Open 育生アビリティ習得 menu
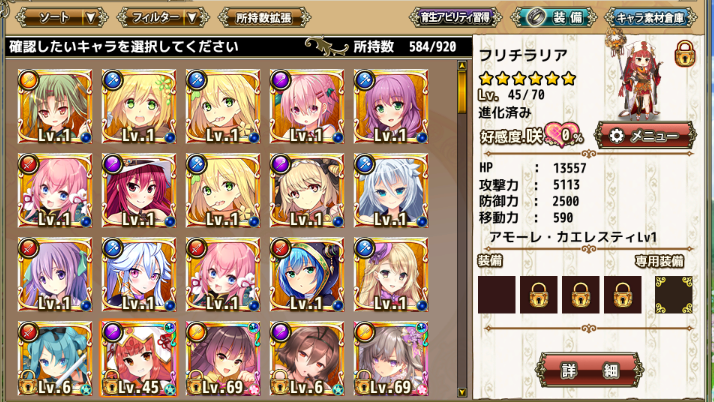714x402 pixels. click(455, 18)
